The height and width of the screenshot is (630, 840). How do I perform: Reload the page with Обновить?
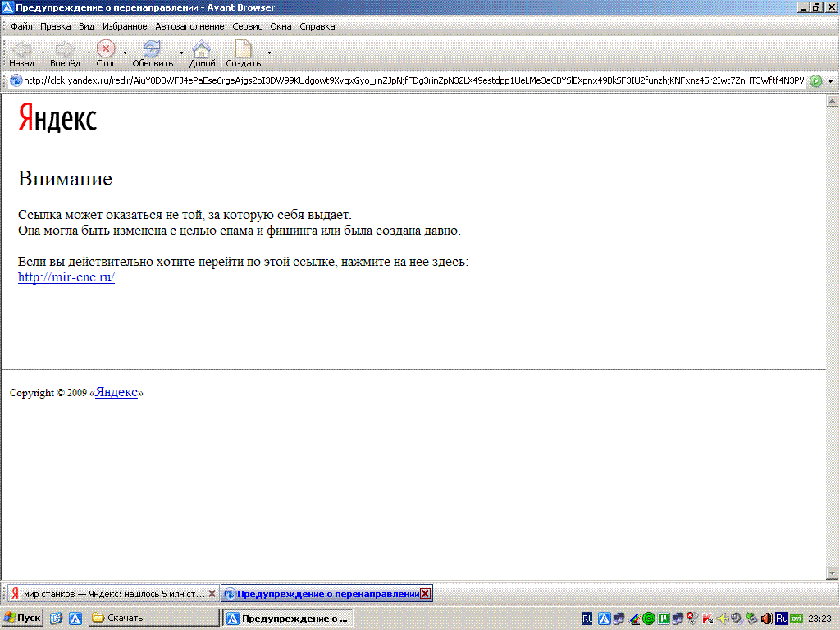153,54
